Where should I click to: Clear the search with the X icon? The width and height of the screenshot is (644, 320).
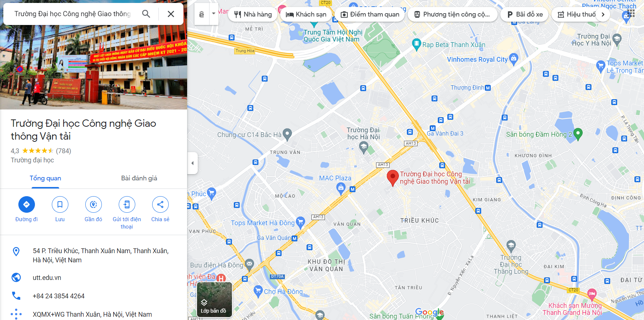click(x=171, y=14)
